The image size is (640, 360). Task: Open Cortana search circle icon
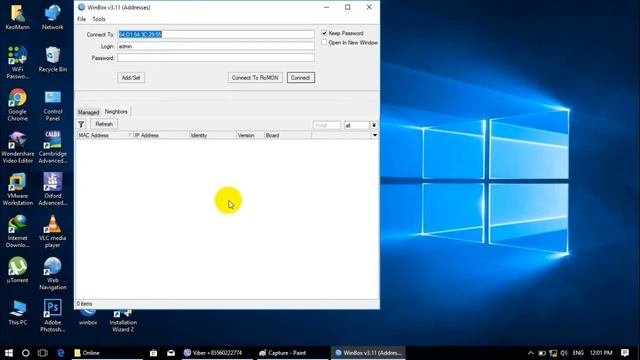point(26,353)
